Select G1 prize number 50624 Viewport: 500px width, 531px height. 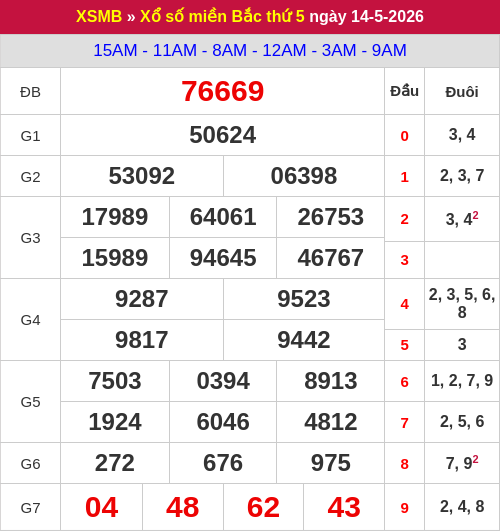click(222, 135)
